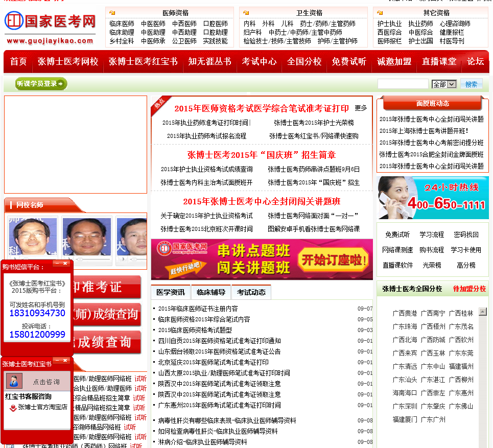Image resolution: width=493 pixels, height=448 pixels.
Task: Open headline 2015年医师资格考试医学综合笔试准考证打印
Action: tap(262, 108)
